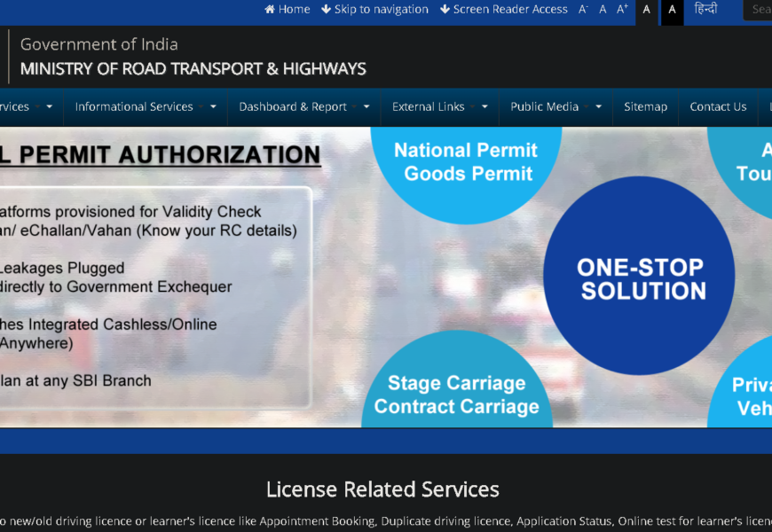Switch to high contrast black A

[x=672, y=11]
